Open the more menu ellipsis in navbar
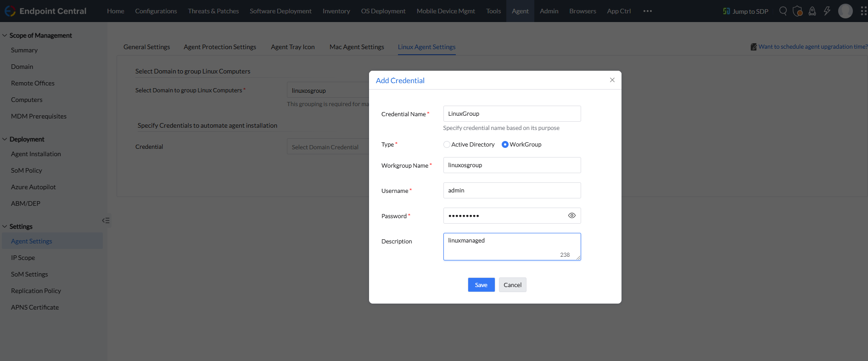Viewport: 868px width, 361px height. (x=647, y=11)
